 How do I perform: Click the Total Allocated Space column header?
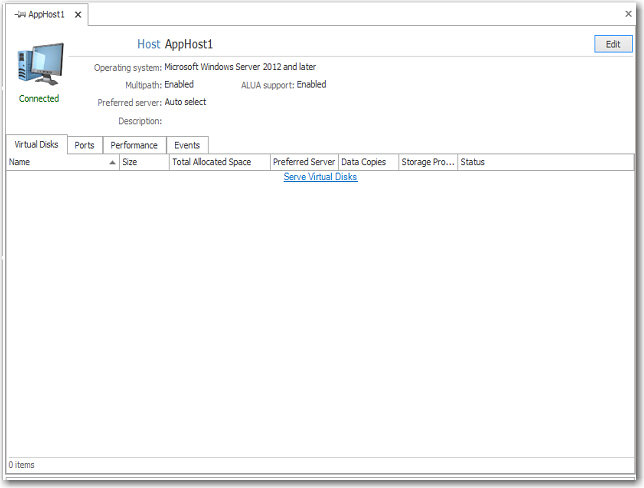click(x=218, y=162)
